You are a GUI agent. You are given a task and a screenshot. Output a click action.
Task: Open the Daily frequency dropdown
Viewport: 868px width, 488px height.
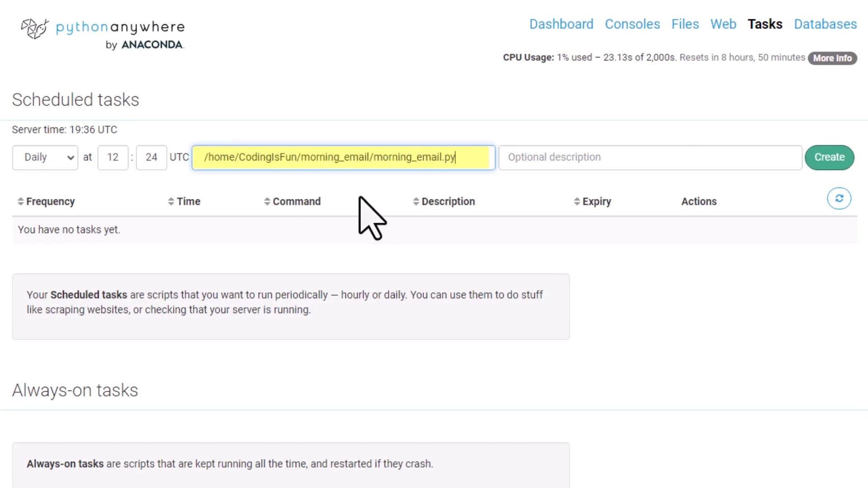(x=45, y=157)
